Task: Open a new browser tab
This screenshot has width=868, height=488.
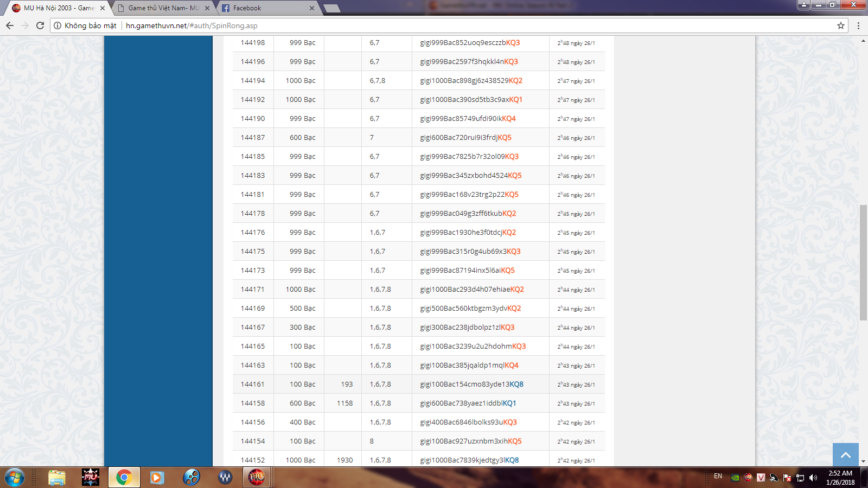Action: [x=331, y=8]
